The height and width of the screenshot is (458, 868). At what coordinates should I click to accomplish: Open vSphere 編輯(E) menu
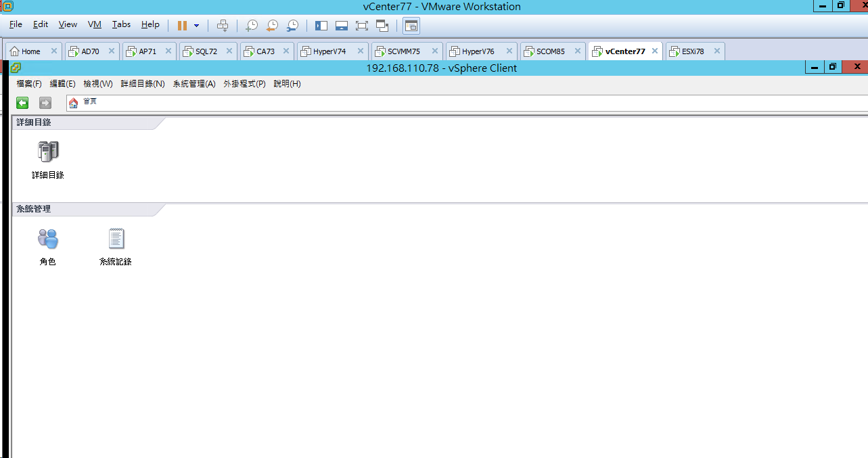62,84
